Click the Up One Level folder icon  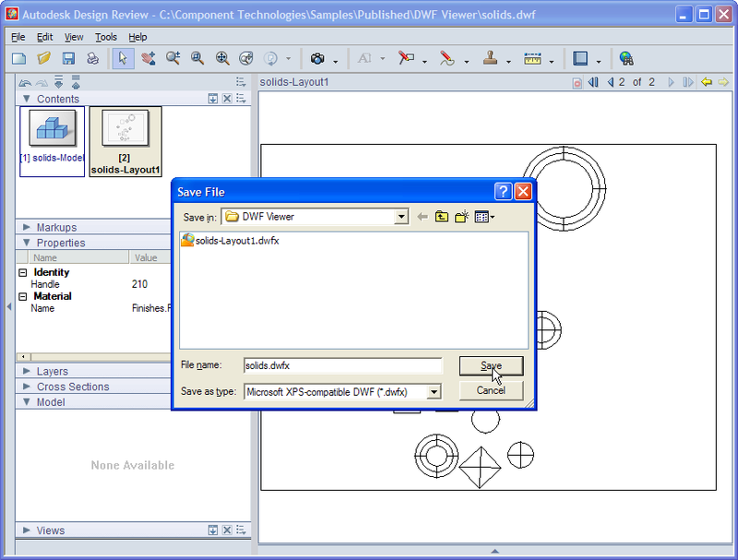tap(442, 217)
